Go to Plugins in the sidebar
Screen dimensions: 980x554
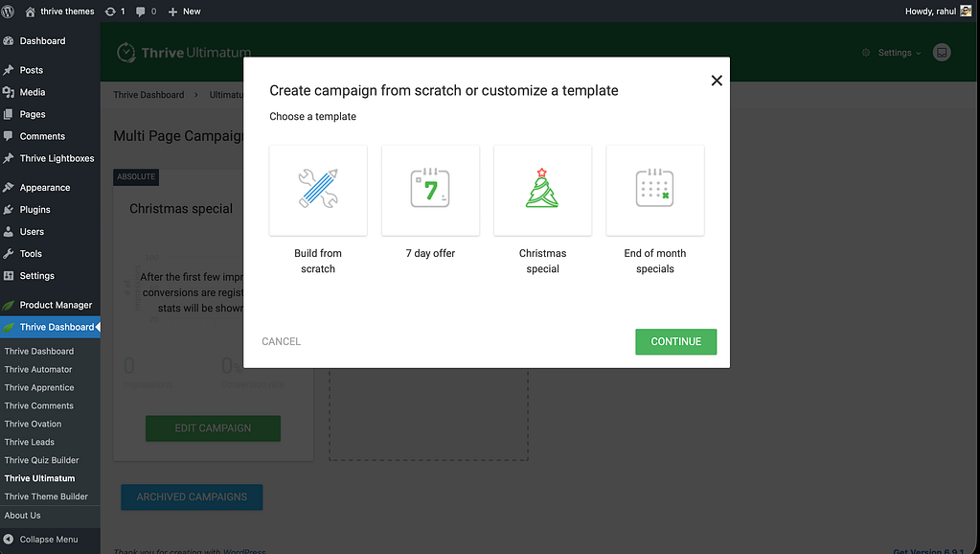(x=34, y=209)
